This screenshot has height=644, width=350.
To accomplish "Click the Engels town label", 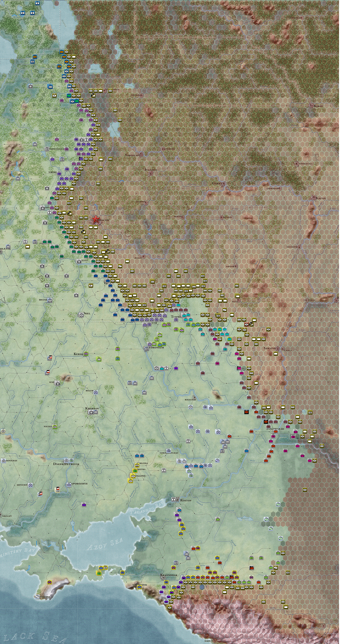I will click(x=288, y=350).
